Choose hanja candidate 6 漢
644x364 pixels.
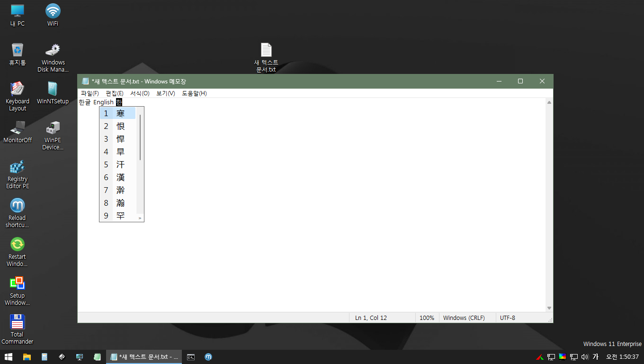pyautogui.click(x=117, y=177)
